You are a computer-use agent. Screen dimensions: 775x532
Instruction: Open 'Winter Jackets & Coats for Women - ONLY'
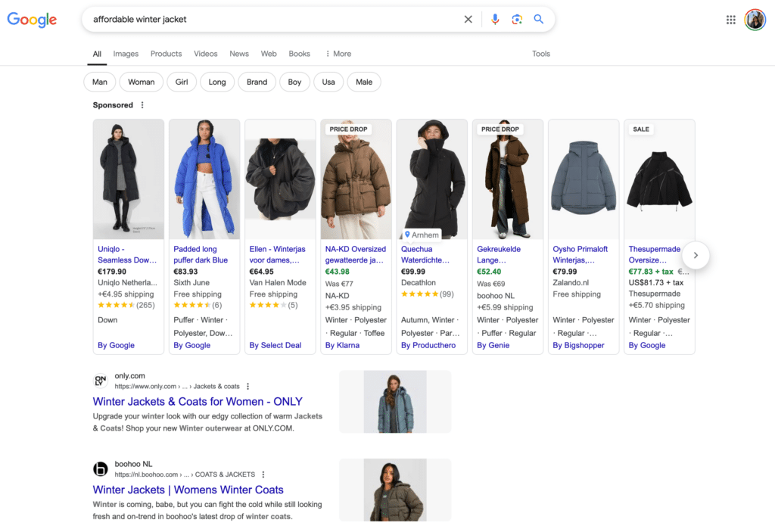click(x=198, y=402)
